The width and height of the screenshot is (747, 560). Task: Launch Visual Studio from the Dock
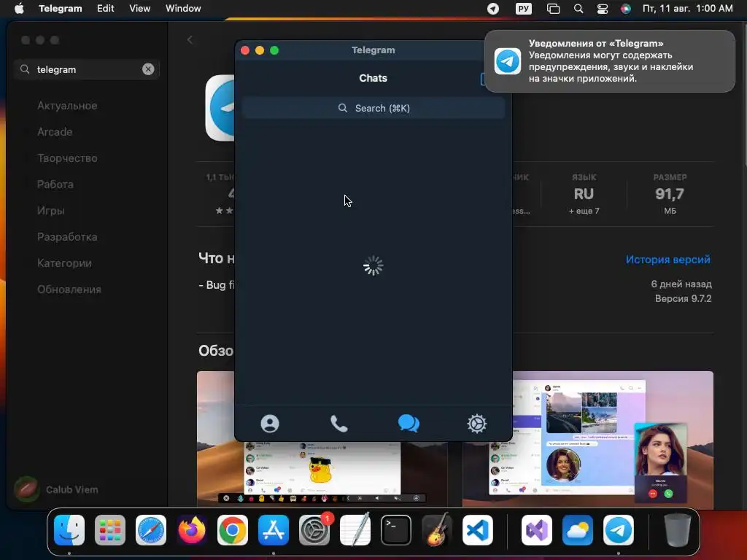[x=537, y=530]
